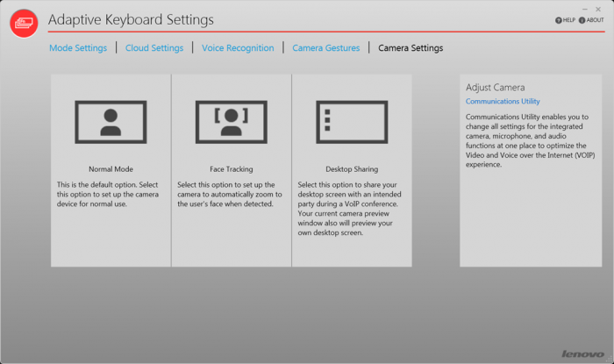Close the Adaptive Keyboard Settings window

(598, 9)
